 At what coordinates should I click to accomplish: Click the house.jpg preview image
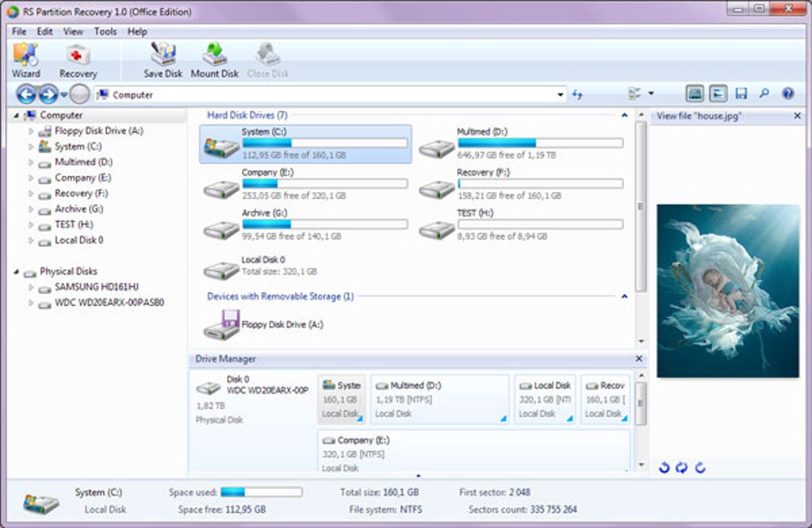728,291
